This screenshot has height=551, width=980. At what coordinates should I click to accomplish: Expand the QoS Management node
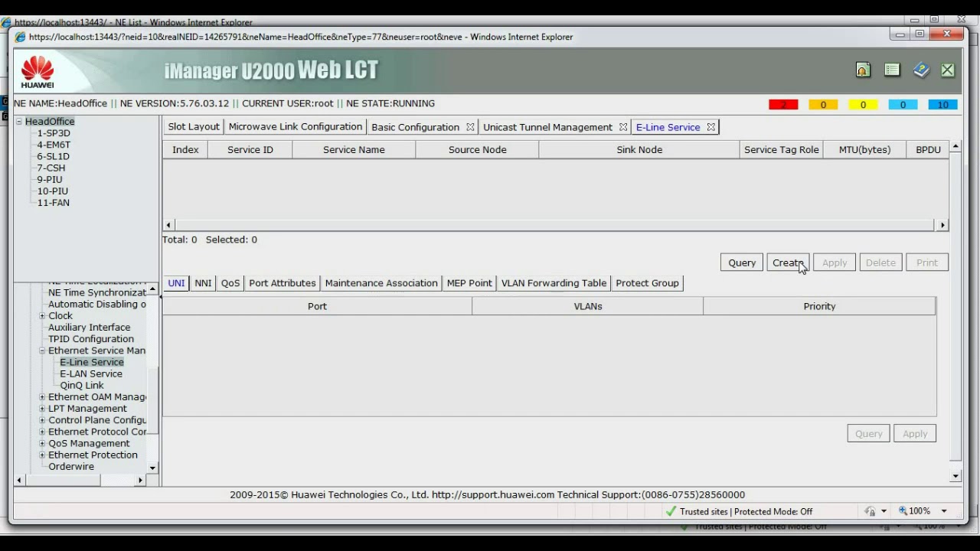(42, 444)
